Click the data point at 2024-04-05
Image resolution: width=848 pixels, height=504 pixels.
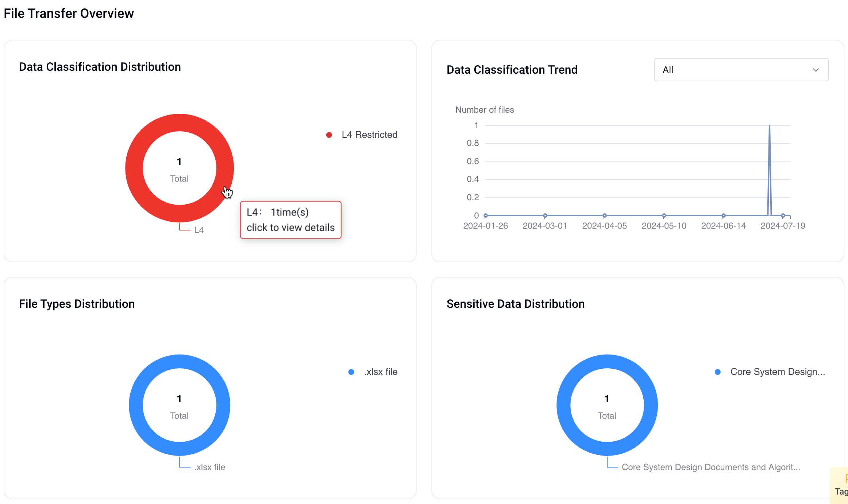(605, 216)
